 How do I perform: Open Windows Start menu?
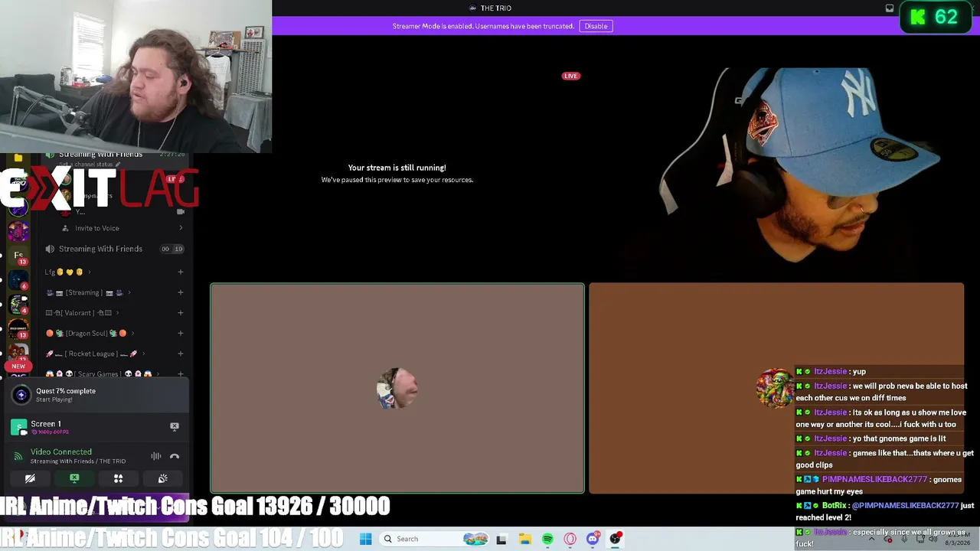click(x=366, y=539)
